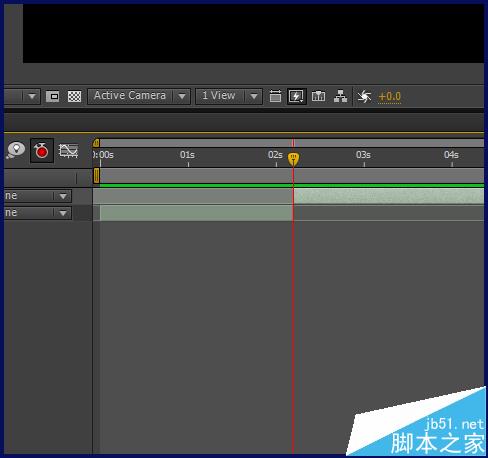Screen dimensions: 488x458
Task: Click 02s mark on time ruler
Action: [275, 155]
